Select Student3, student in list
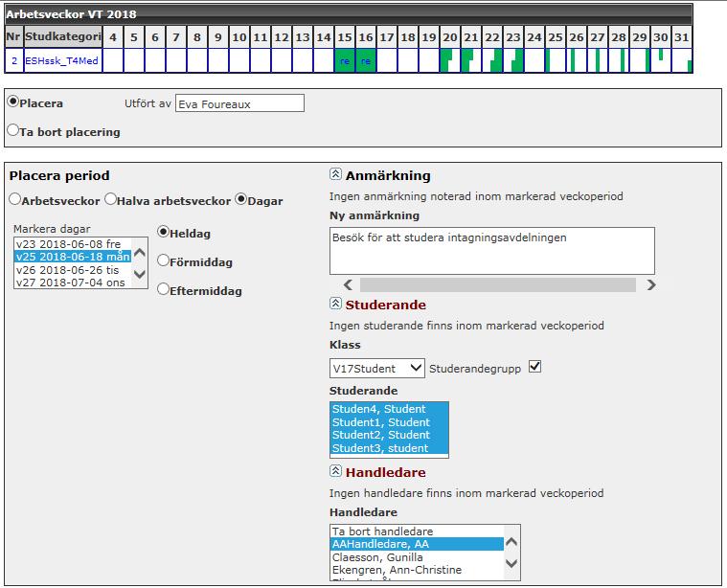 point(389,448)
